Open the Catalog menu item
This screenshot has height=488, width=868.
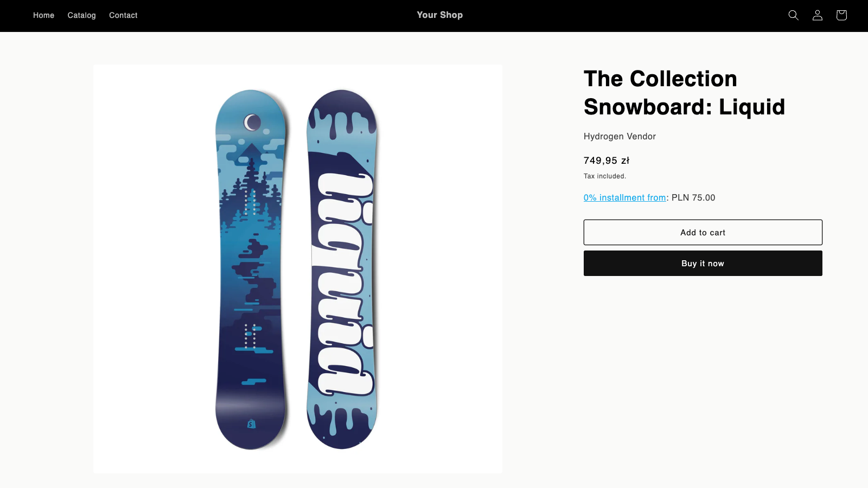coord(81,15)
